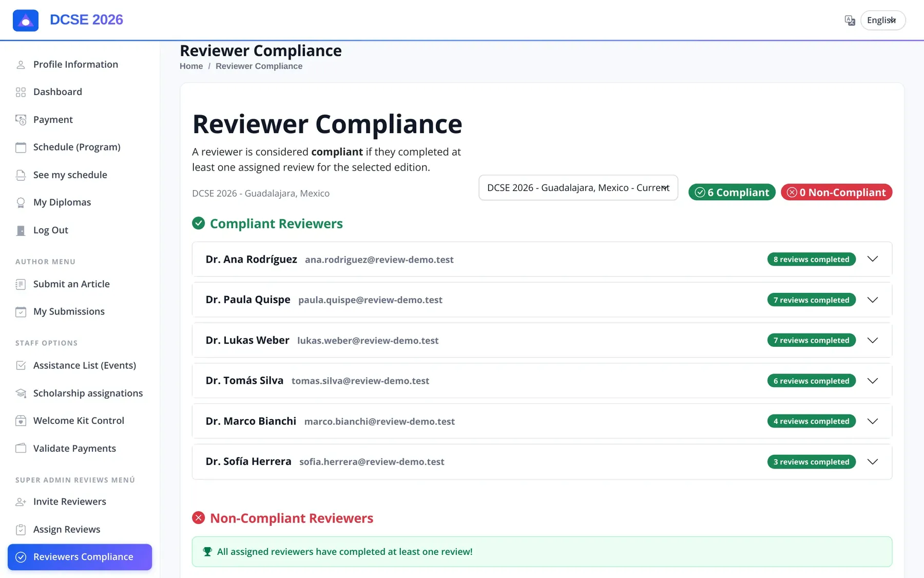Viewport: 924px width, 578px height.
Task: Click the Validate Payments wallet icon
Action: point(21,448)
